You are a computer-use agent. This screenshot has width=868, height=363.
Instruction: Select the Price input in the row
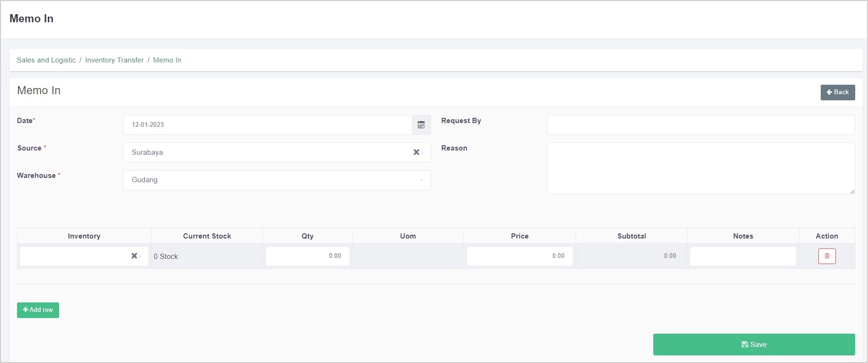pyautogui.click(x=519, y=256)
